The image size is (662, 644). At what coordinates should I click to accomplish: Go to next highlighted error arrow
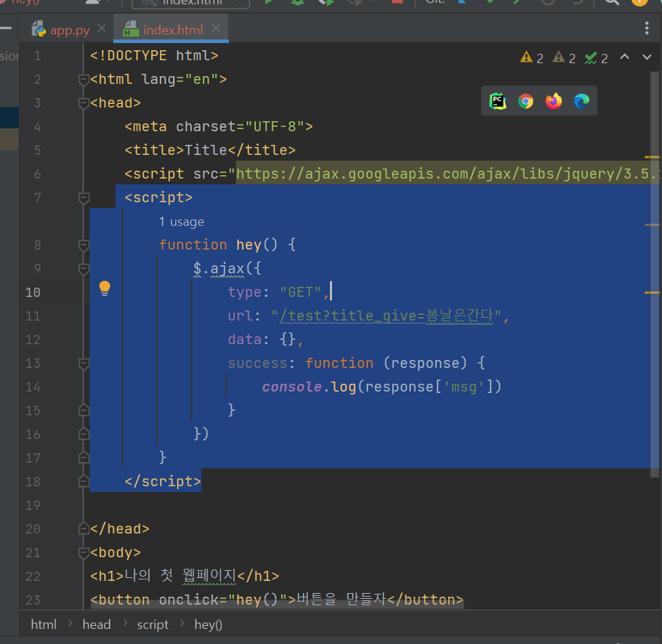(647, 57)
